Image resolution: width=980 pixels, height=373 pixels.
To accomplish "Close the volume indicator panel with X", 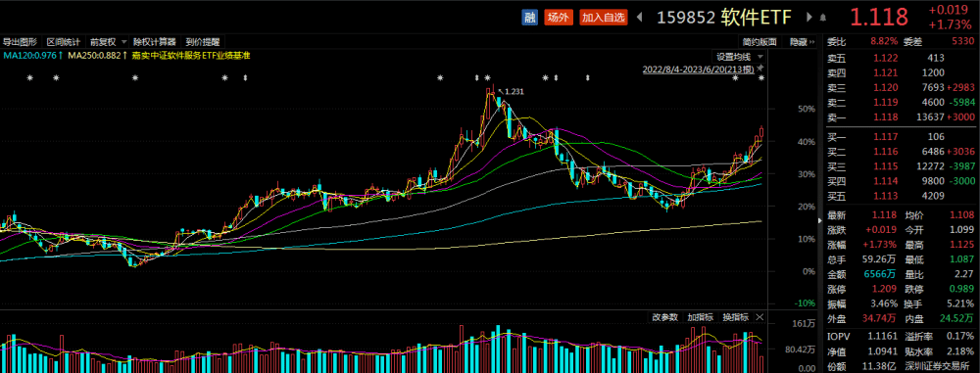I will pyautogui.click(x=759, y=317).
